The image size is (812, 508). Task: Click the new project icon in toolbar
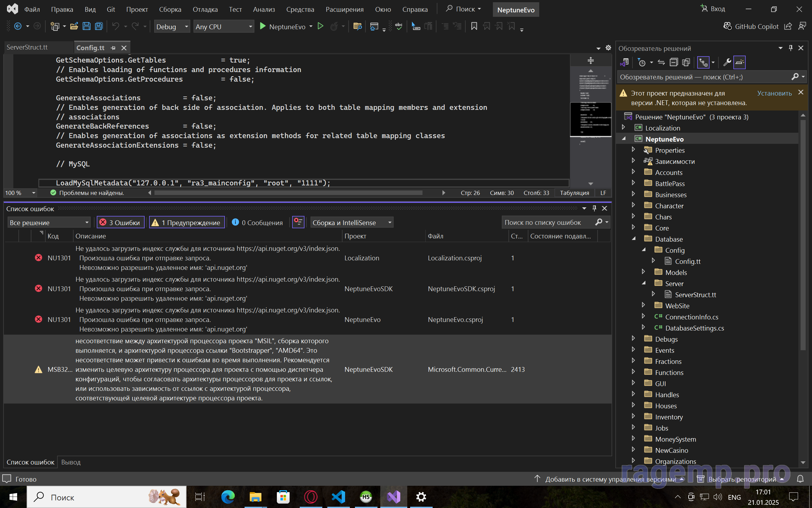pos(55,26)
